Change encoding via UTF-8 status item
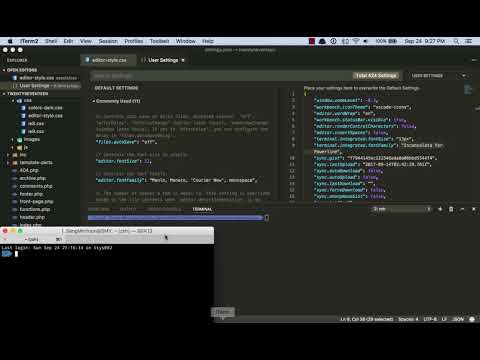 [430, 319]
